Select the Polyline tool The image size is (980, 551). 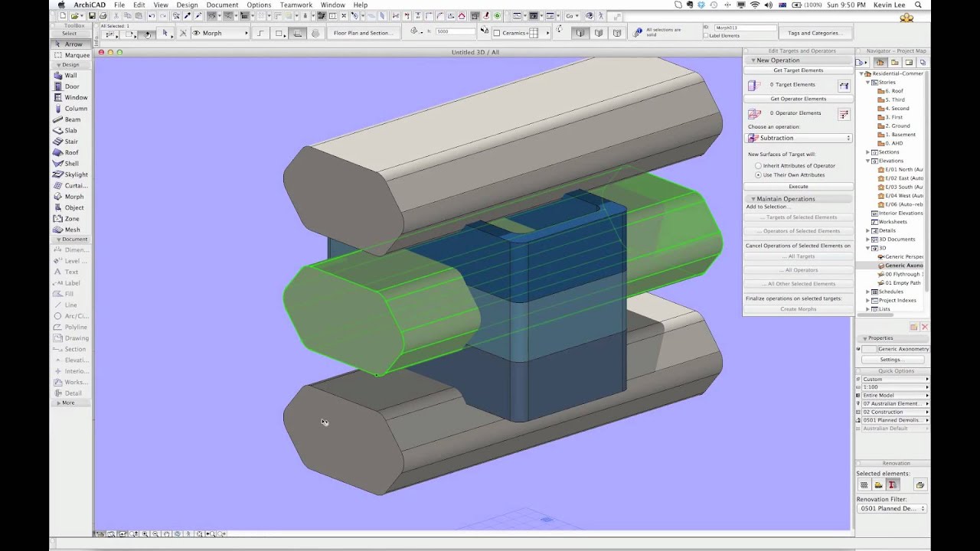pos(70,327)
